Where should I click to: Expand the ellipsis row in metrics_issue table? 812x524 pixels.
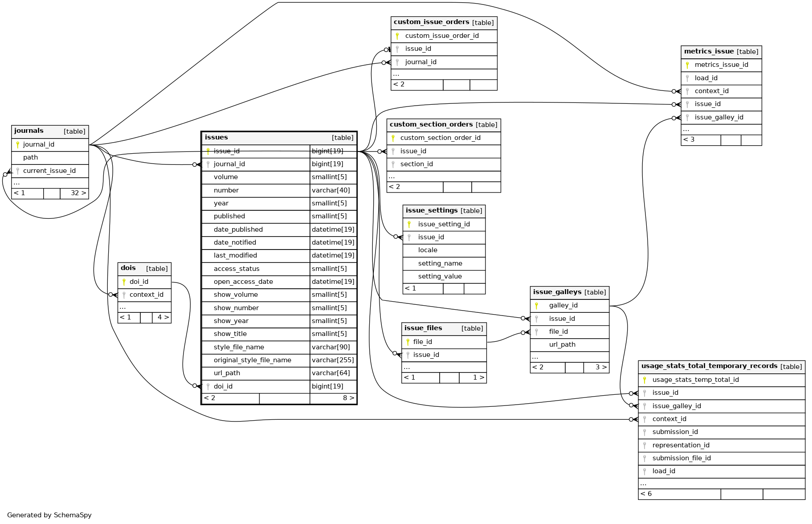click(686, 130)
